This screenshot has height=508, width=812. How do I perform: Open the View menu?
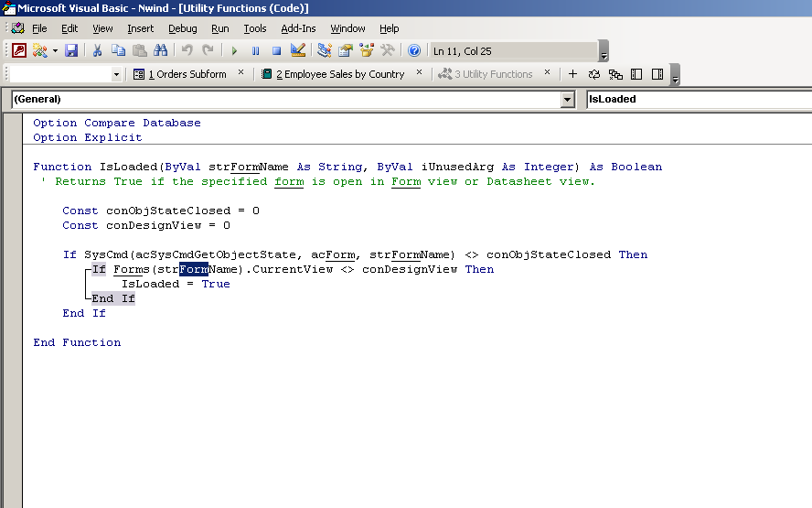pyautogui.click(x=102, y=28)
